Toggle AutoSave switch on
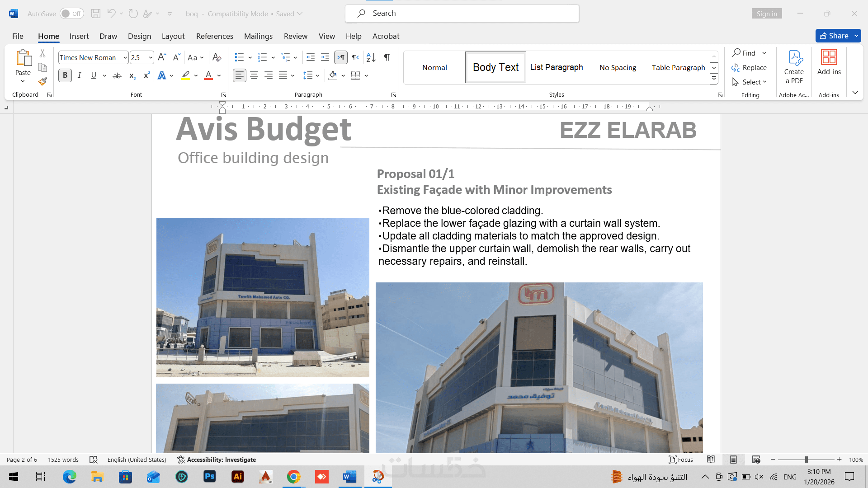This screenshot has height=488, width=868. tap(71, 14)
